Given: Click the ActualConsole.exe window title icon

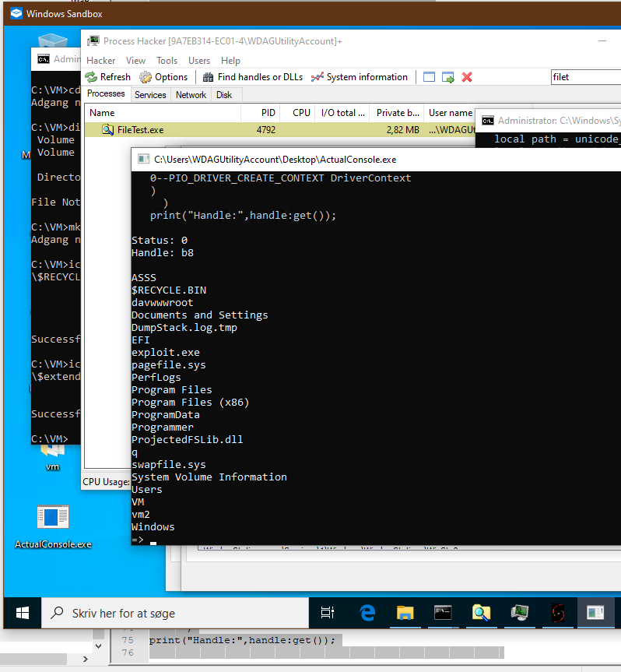Looking at the screenshot, I should click(143, 160).
